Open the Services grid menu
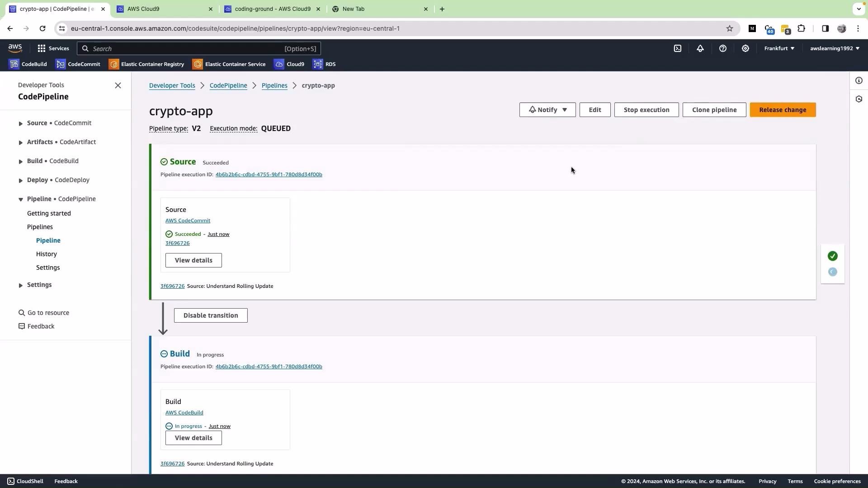Image resolution: width=868 pixels, height=488 pixels. pos(53,48)
